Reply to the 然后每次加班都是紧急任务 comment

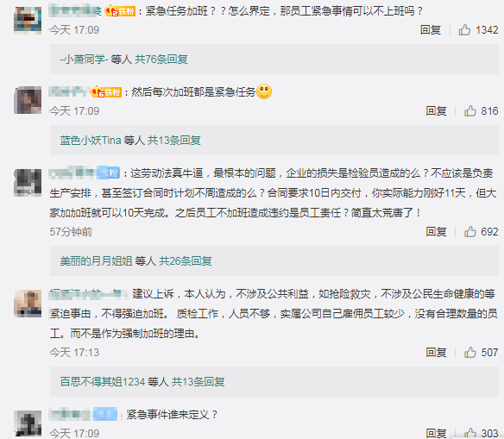436,110
